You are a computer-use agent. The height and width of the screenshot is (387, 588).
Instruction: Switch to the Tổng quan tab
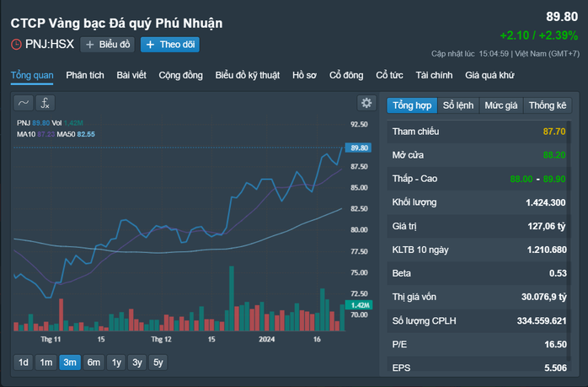coord(32,75)
